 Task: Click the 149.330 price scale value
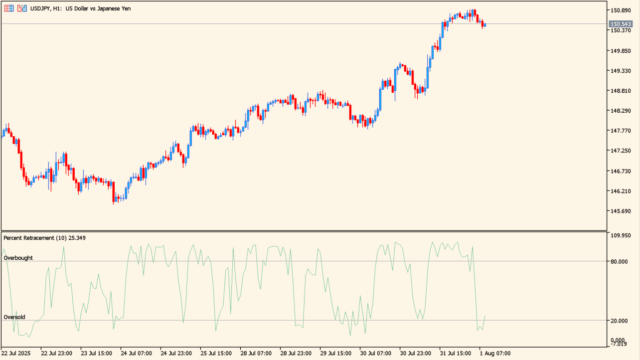click(x=621, y=71)
